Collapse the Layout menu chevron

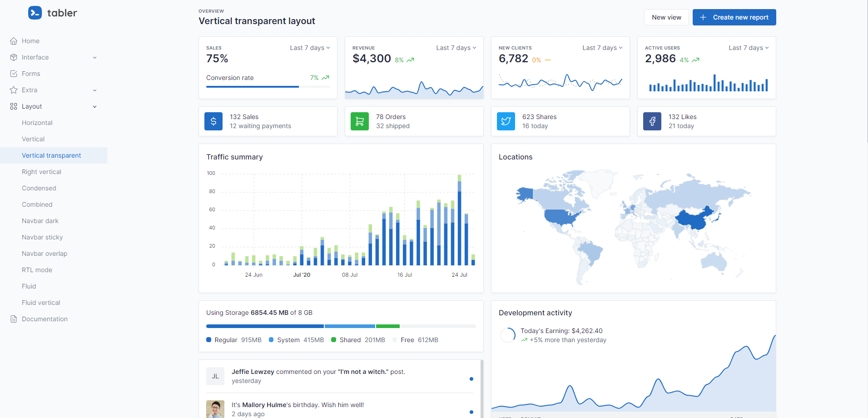point(95,106)
